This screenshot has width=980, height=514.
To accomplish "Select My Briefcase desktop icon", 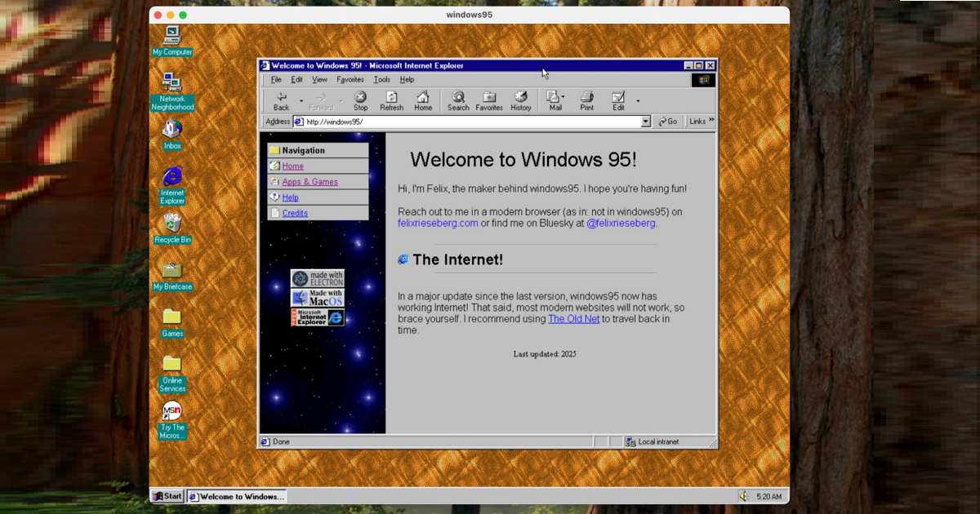I will [172, 276].
